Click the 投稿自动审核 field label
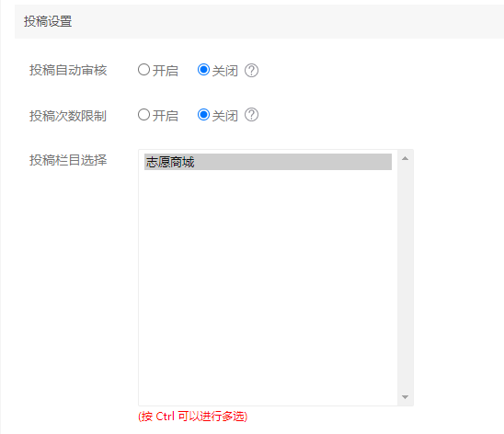This screenshot has height=434, width=504. click(68, 70)
